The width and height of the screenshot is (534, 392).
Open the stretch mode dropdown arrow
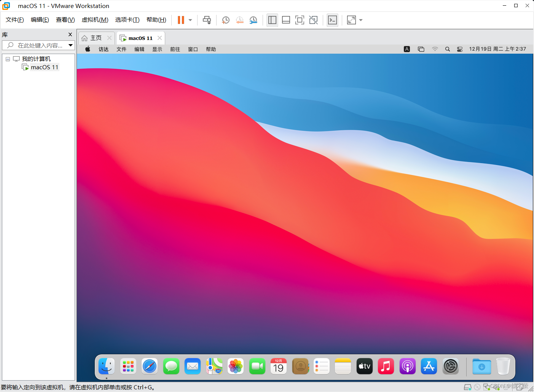point(361,20)
